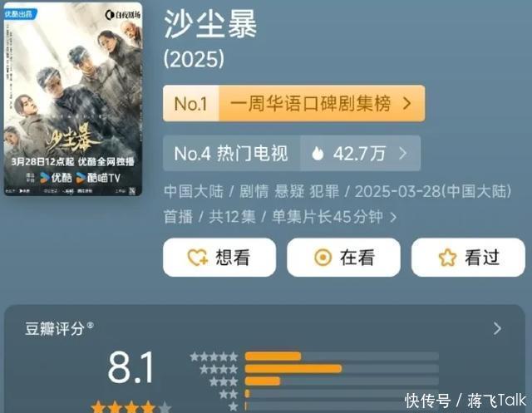532x413 pixels.
Task: Tap the 白夜剧场 logo on the poster
Action: point(123,15)
